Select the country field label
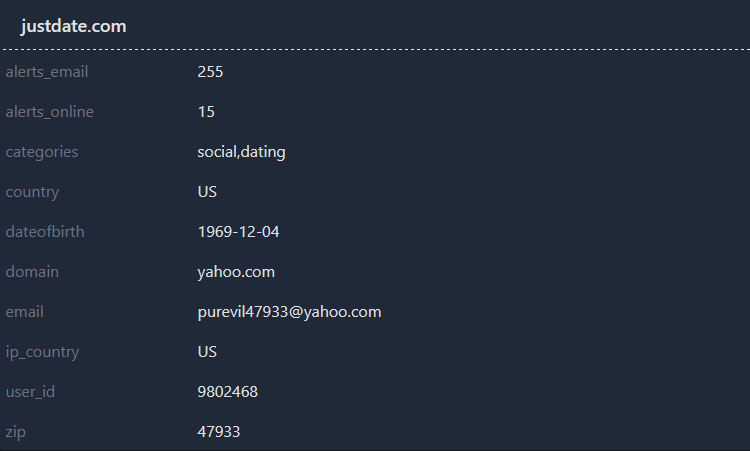This screenshot has height=451, width=750. pos(33,192)
